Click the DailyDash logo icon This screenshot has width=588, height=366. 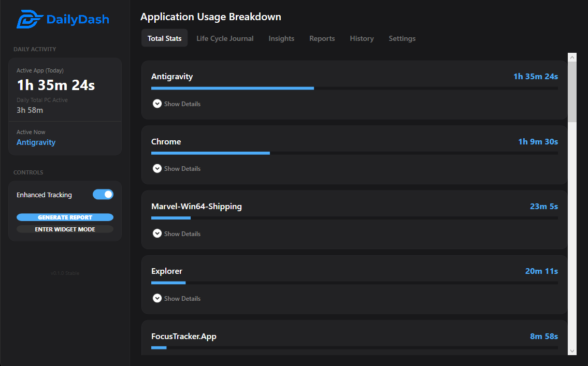[30, 19]
